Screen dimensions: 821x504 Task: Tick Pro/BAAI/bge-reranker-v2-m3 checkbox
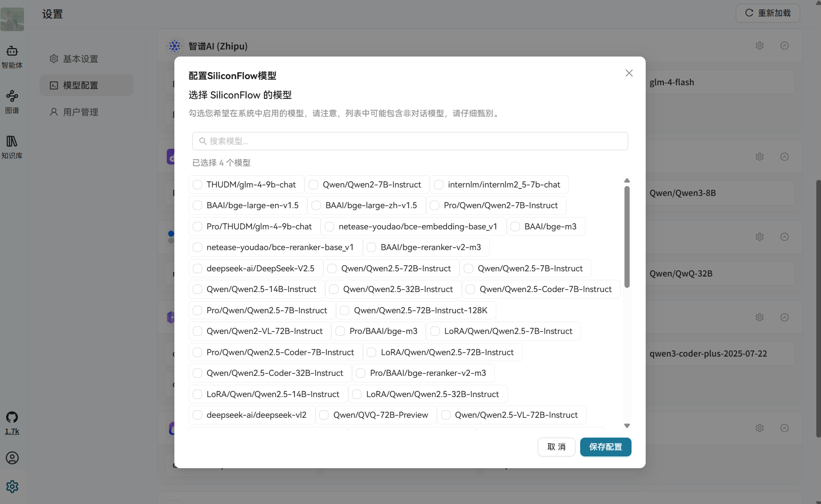(x=361, y=373)
